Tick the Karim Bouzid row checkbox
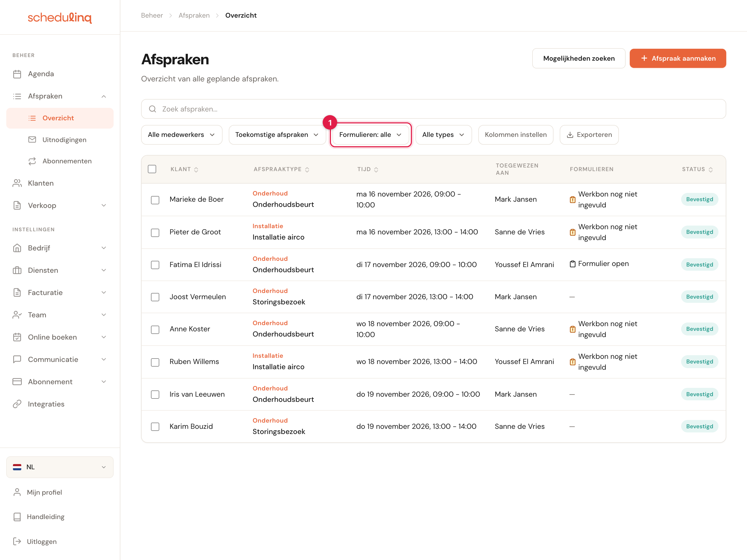The width and height of the screenshot is (747, 560). point(155,427)
